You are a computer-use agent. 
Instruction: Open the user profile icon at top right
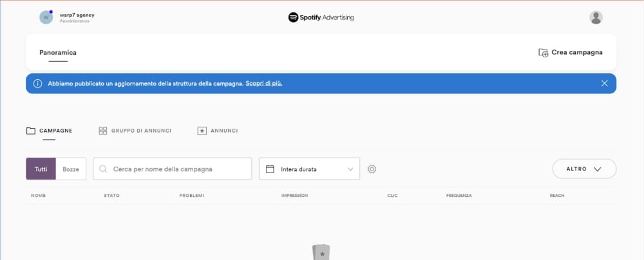pos(596,17)
